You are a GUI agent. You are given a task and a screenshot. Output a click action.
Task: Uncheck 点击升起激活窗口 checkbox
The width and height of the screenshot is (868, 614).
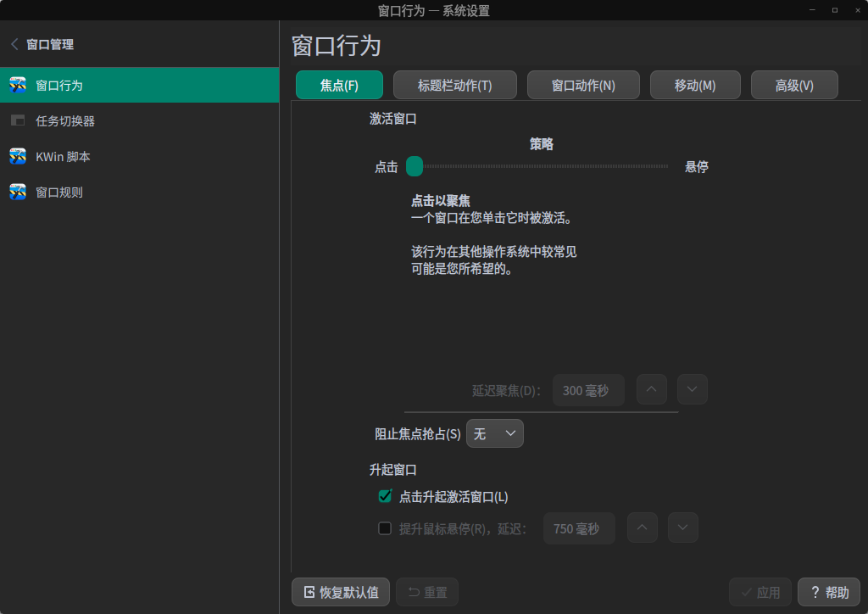pyautogui.click(x=384, y=496)
